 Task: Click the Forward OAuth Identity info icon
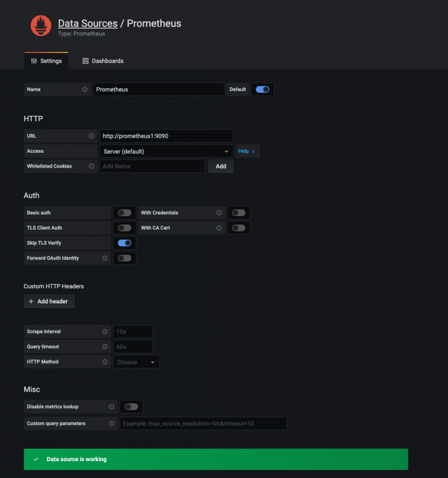pos(105,258)
